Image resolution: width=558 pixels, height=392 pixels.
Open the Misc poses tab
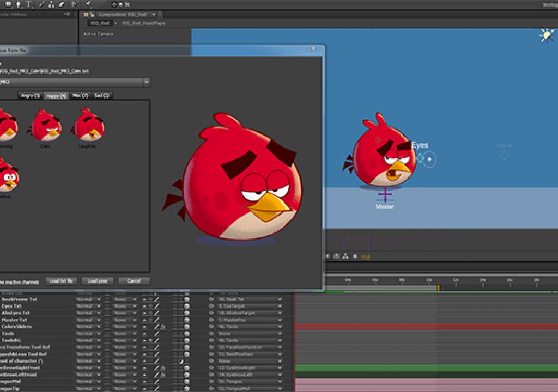(80, 96)
